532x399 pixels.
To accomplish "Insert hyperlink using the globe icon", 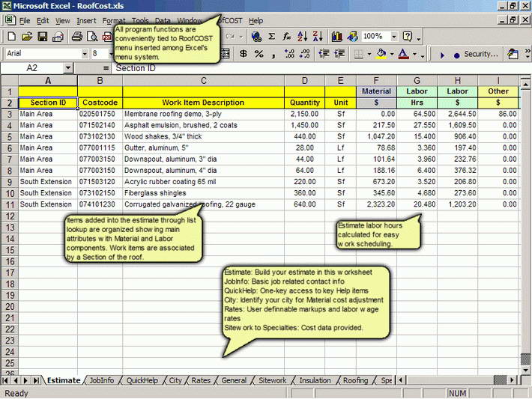I will (256, 36).
